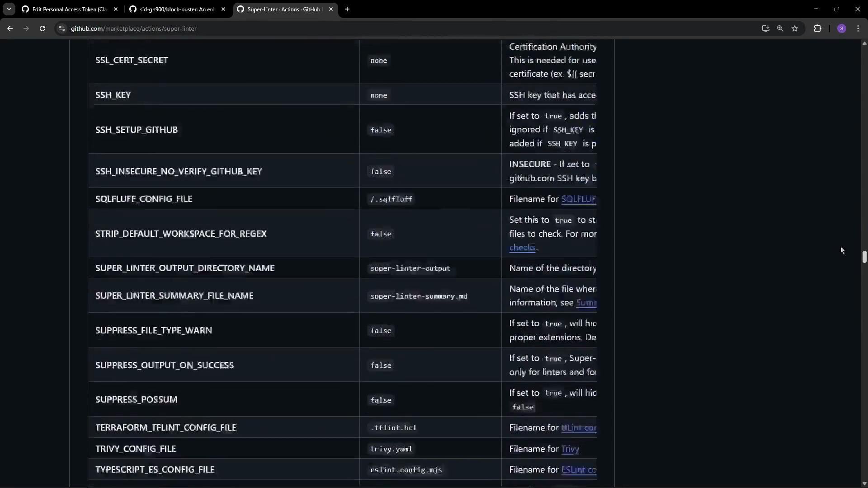868x488 pixels.
Task: Select SUPPRESS_FILE_TYPE_WARN text
Action: click(x=154, y=330)
